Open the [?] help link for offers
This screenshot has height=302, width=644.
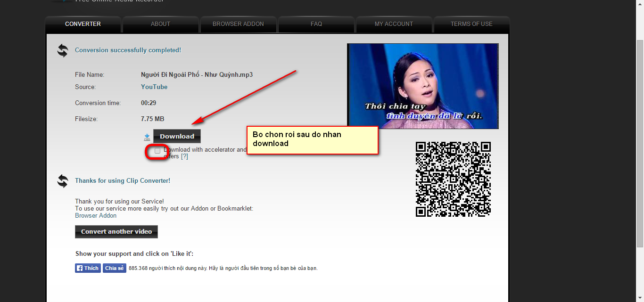point(184,156)
